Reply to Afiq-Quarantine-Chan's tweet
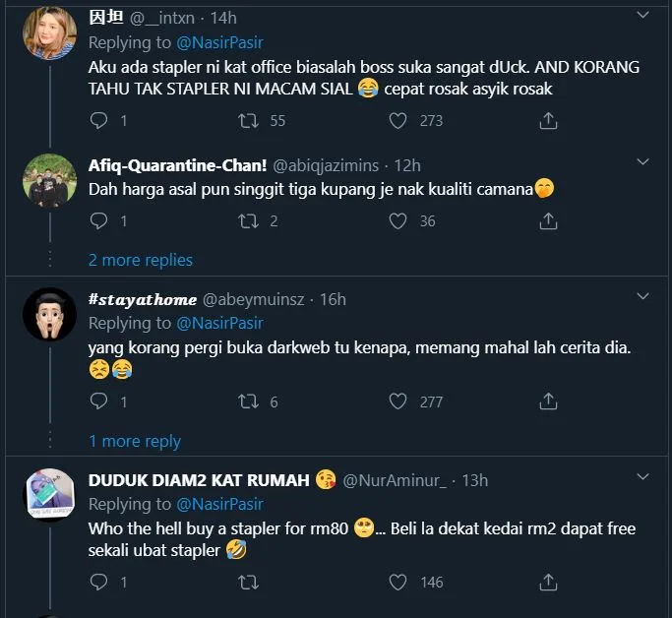672x618 pixels. tap(98, 221)
